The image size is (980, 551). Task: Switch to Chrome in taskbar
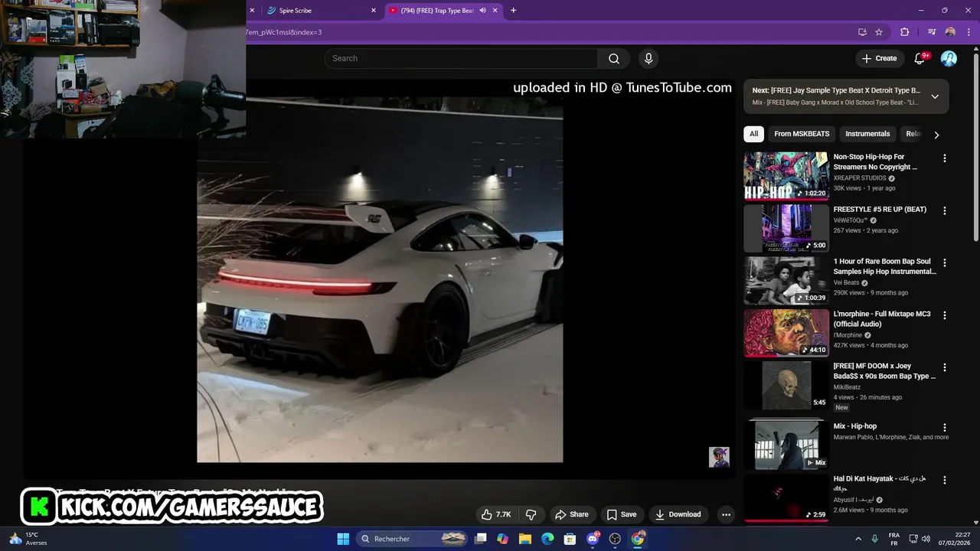(638, 539)
